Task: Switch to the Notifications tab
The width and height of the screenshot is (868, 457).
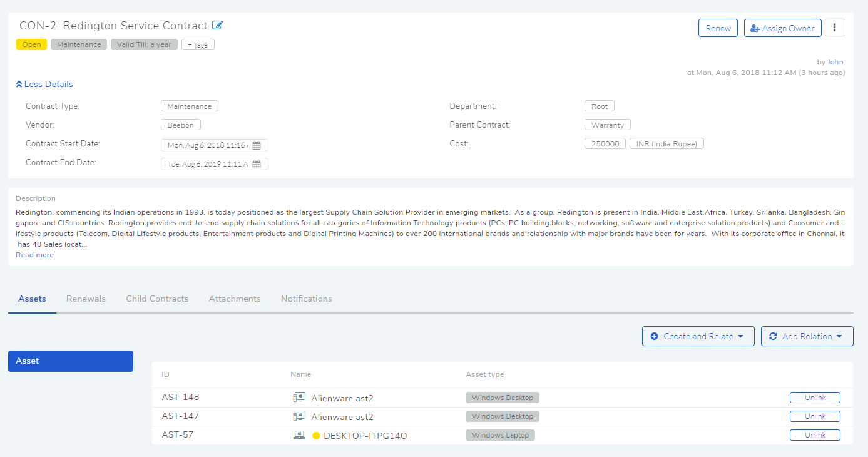Action: coord(307,299)
